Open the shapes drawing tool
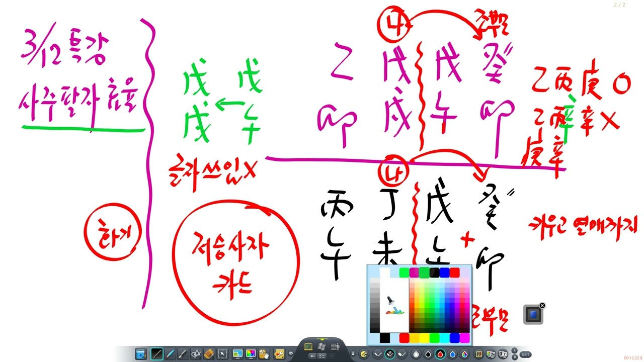 [x=196, y=353]
